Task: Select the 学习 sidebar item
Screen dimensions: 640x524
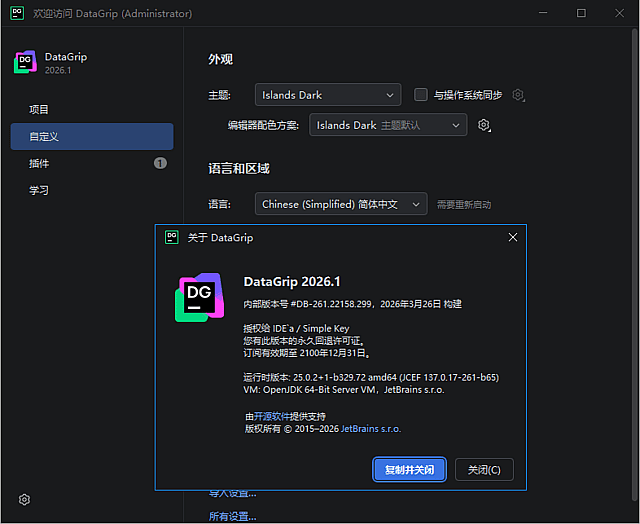Action: coord(39,190)
